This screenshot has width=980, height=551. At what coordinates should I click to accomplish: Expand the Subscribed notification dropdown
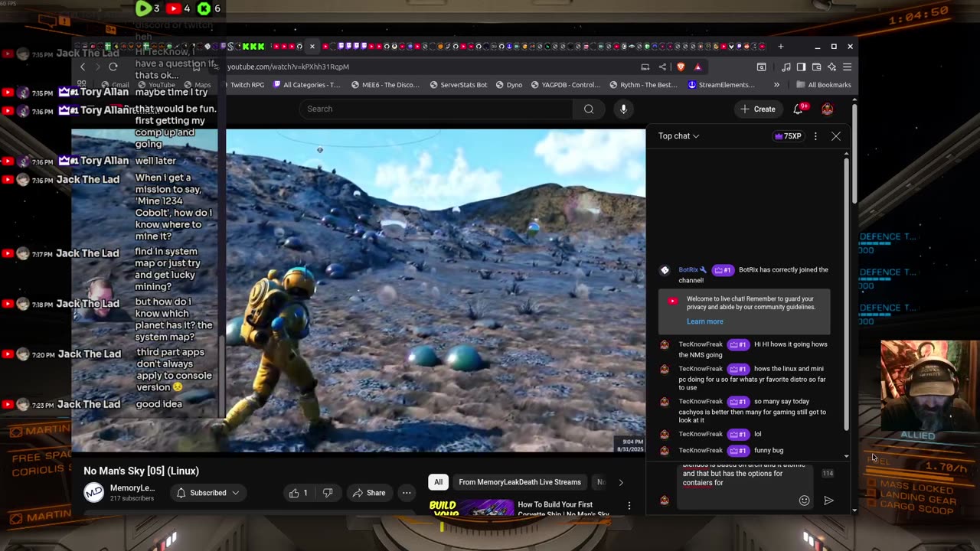pos(208,493)
